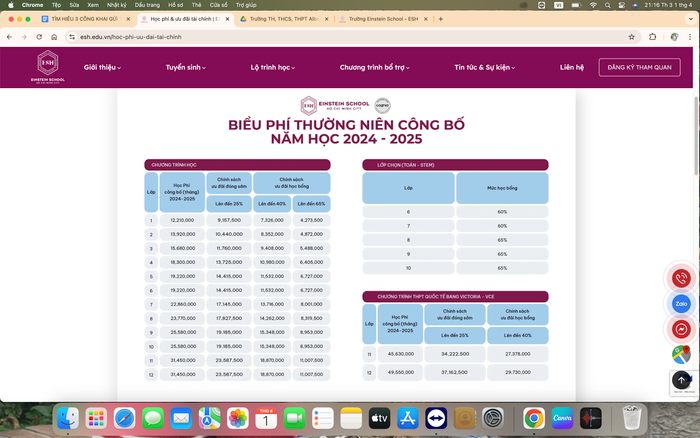Bookmark this page with the star icon
The image size is (700, 438).
point(631,37)
